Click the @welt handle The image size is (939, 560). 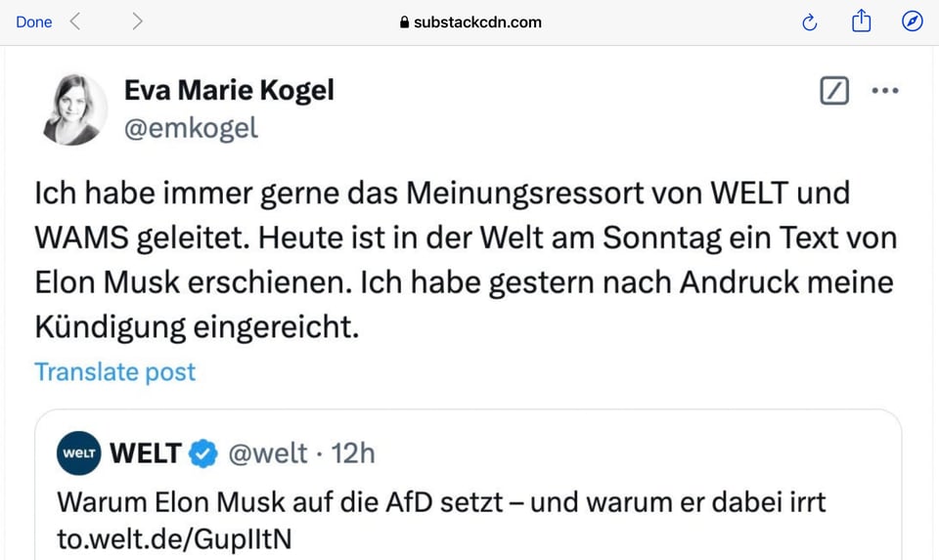(x=267, y=453)
